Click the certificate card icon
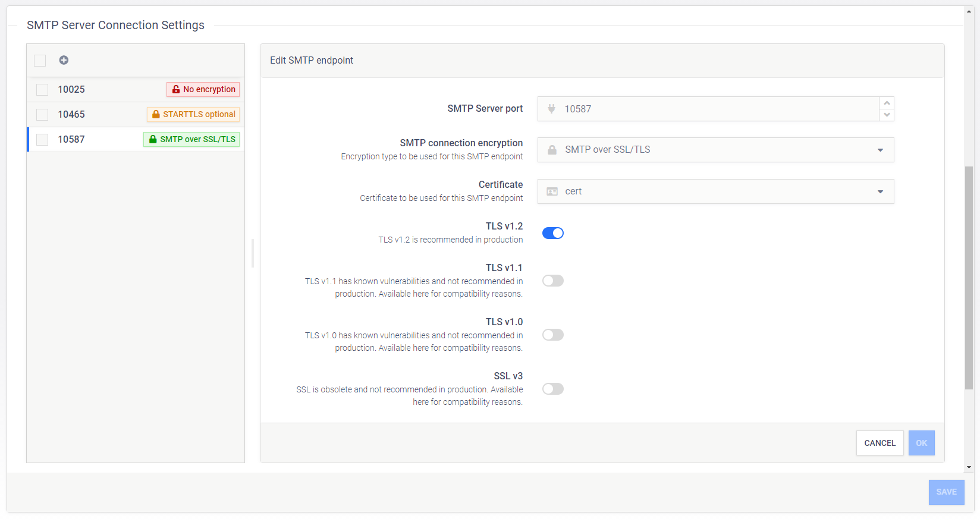Screen dimensions: 980x522 pos(552,191)
